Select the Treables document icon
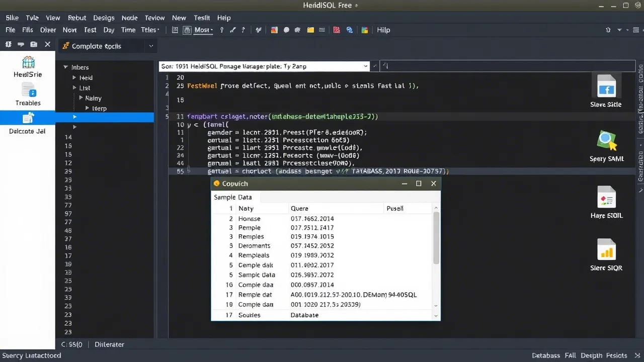This screenshot has width=644, height=362. (x=28, y=90)
